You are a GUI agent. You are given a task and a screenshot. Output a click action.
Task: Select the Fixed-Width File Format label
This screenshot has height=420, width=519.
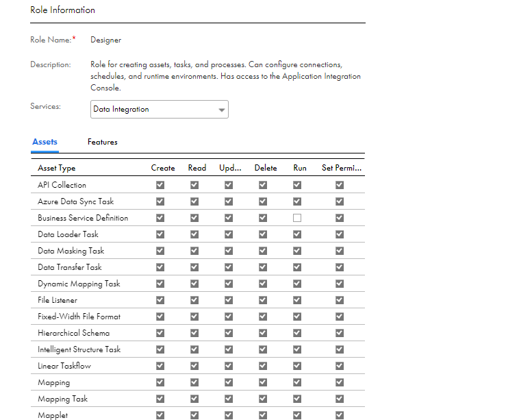point(79,317)
